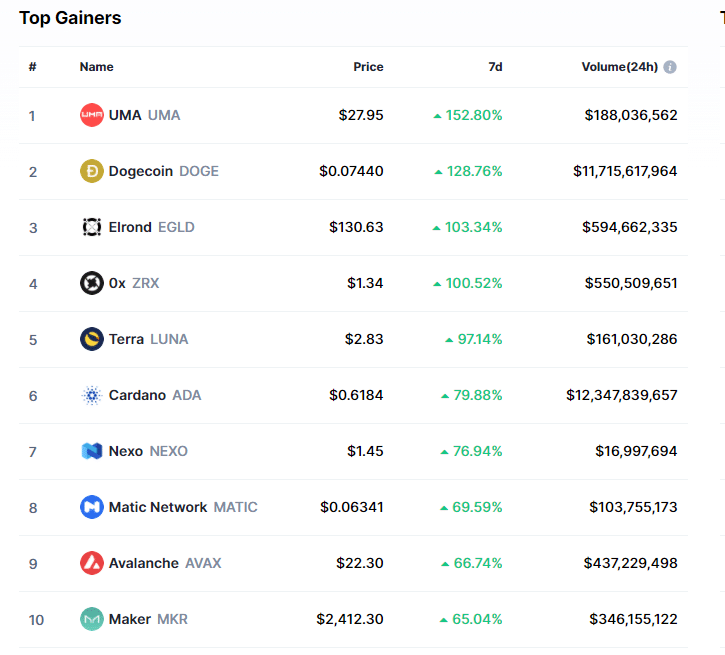
Task: Click the # rank column header
Action: (x=32, y=67)
